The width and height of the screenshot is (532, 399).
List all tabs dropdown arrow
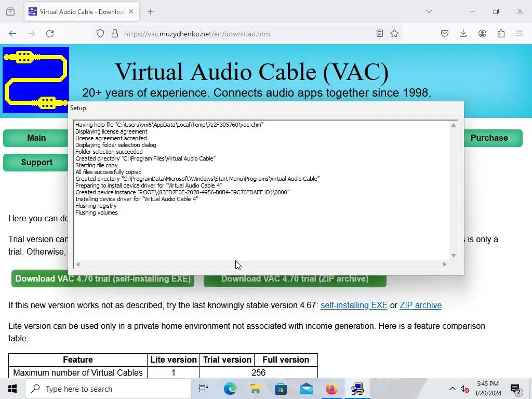tap(429, 11)
